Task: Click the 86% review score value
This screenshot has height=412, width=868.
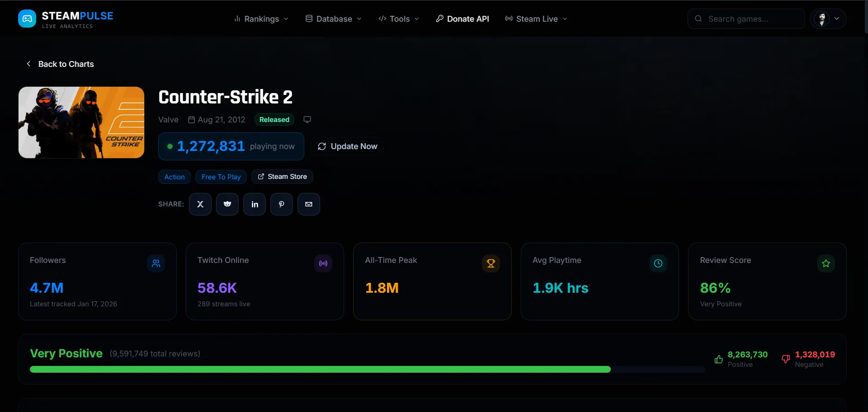Action: (715, 288)
